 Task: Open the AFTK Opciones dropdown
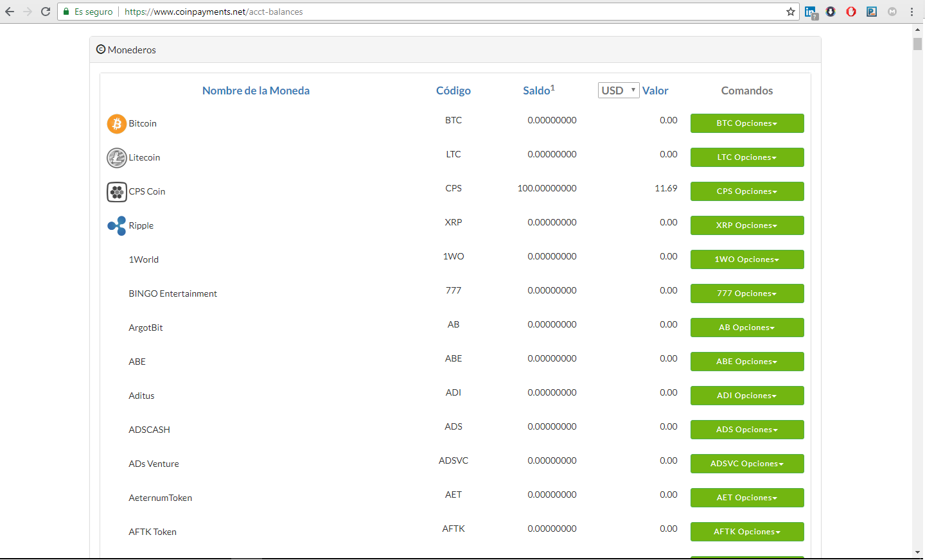747,532
